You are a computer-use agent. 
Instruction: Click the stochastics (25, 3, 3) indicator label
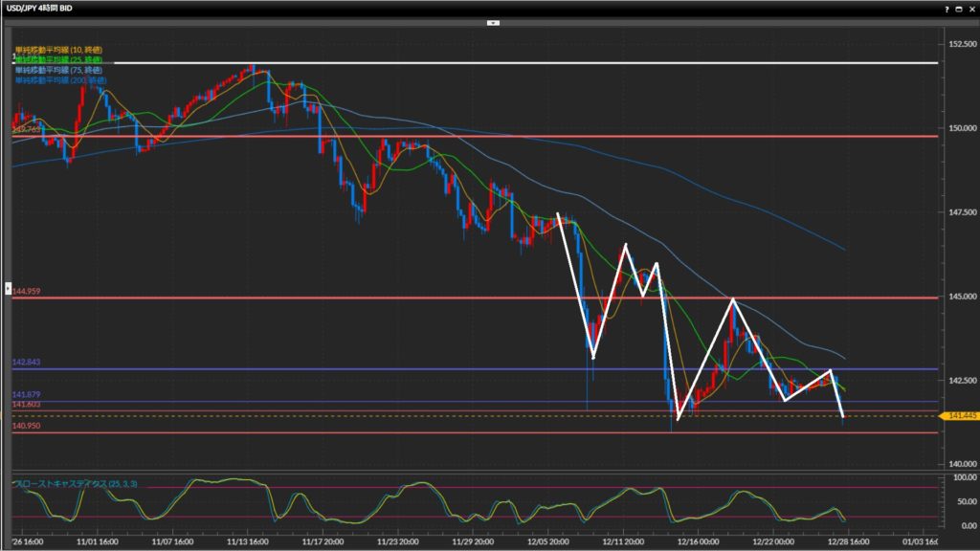click(75, 484)
